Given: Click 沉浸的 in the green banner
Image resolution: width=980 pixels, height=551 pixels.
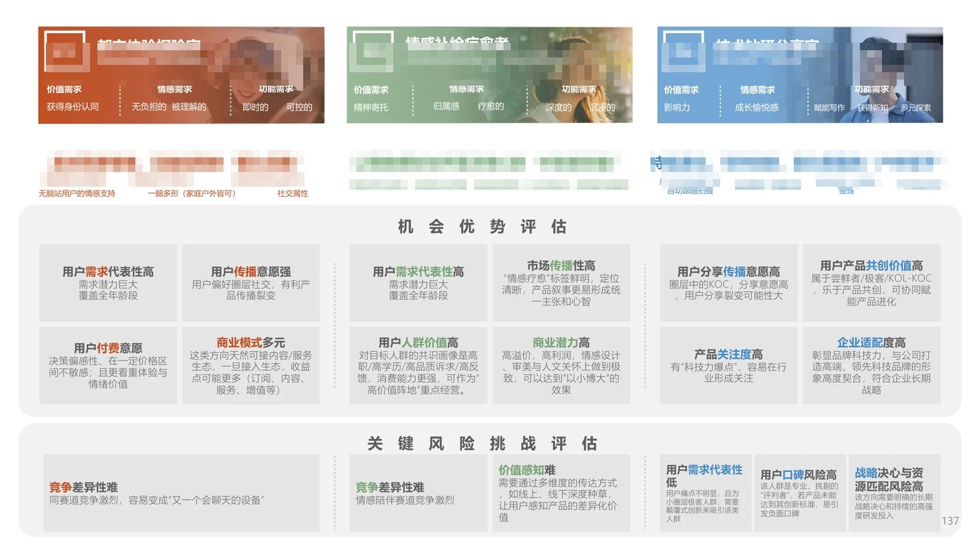Looking at the screenshot, I should [x=602, y=107].
